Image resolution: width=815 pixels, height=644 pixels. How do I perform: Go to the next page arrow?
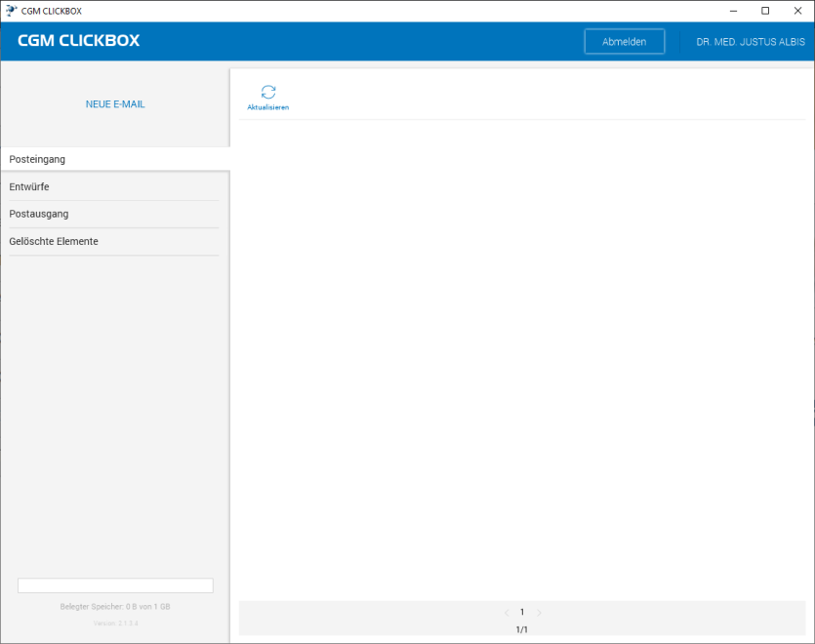click(x=539, y=613)
